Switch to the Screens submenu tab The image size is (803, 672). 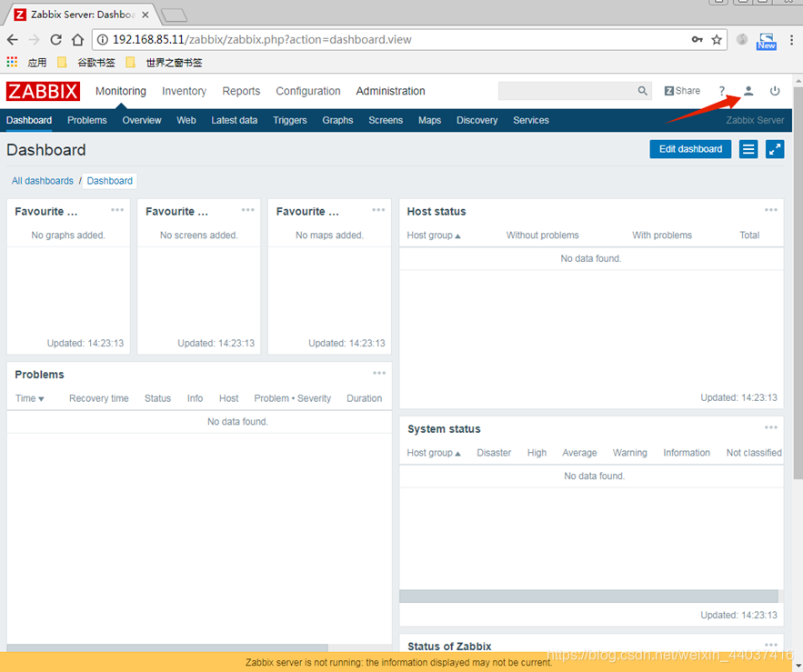click(386, 120)
